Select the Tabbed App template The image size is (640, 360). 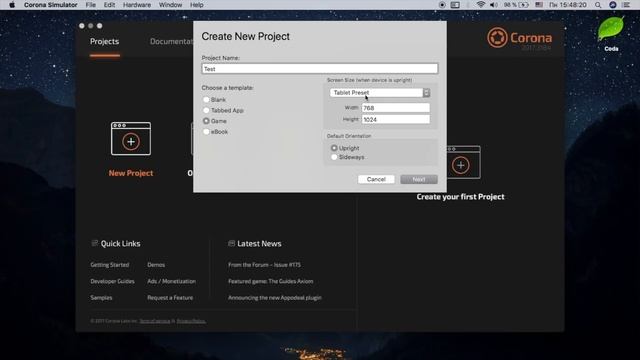point(206,110)
